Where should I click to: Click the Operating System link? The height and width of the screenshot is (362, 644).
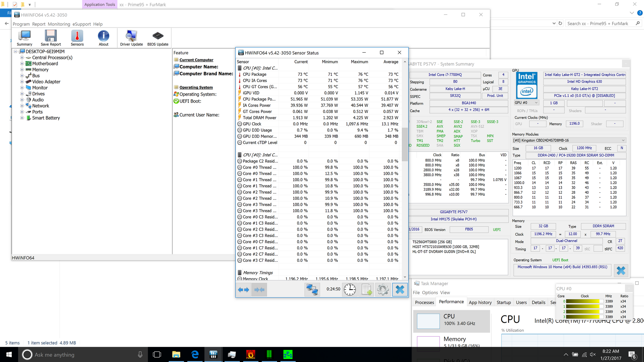tap(196, 87)
